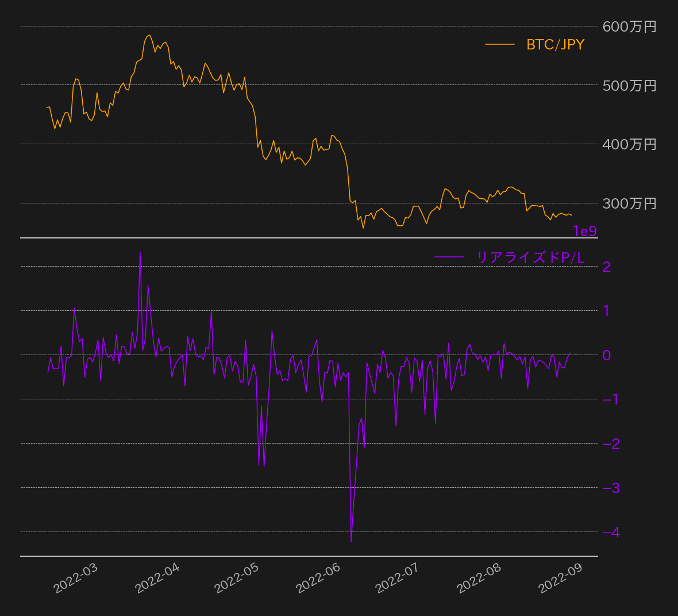This screenshot has height=616, width=678.
Task: Click the 2022-06 date axis label
Action: click(318, 578)
